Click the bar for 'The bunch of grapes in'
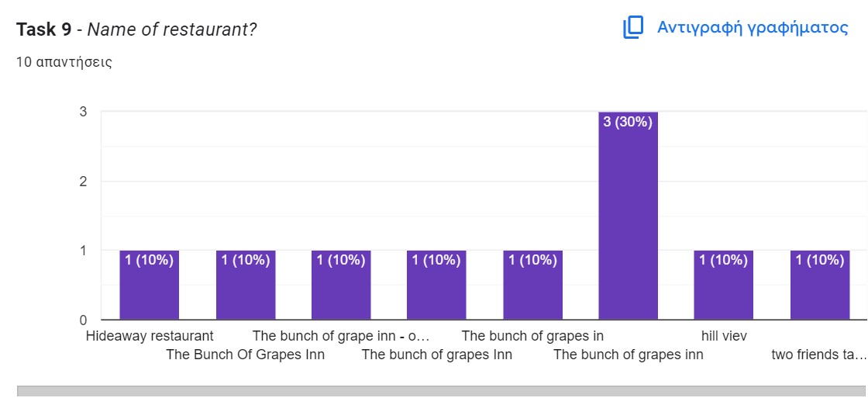This screenshot has width=868, height=398. click(532, 286)
